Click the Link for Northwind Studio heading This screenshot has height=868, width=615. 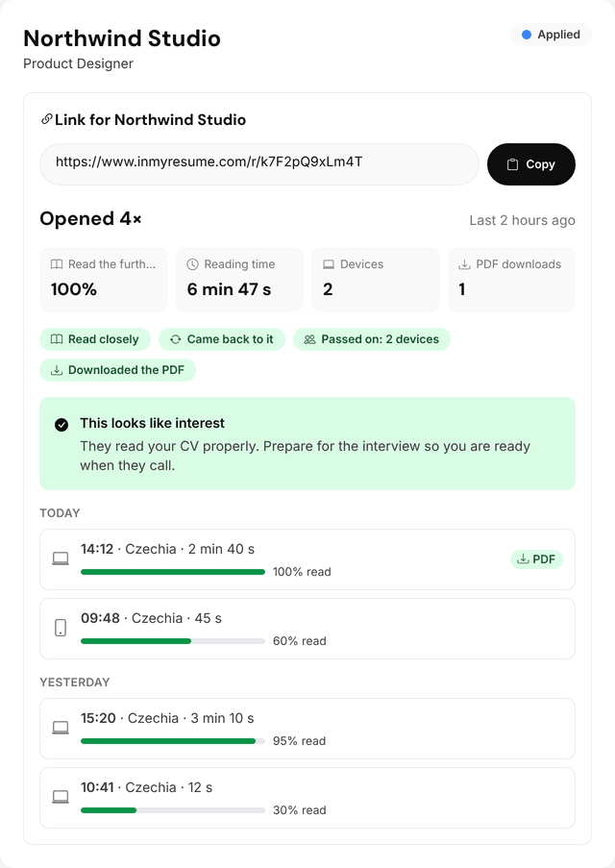click(x=150, y=119)
